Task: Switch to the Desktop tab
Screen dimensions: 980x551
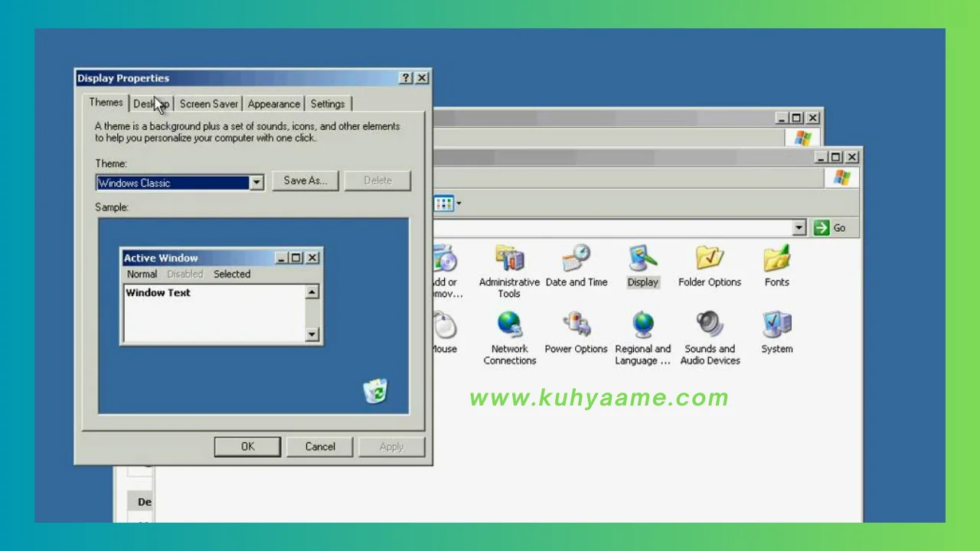Action: pos(151,104)
